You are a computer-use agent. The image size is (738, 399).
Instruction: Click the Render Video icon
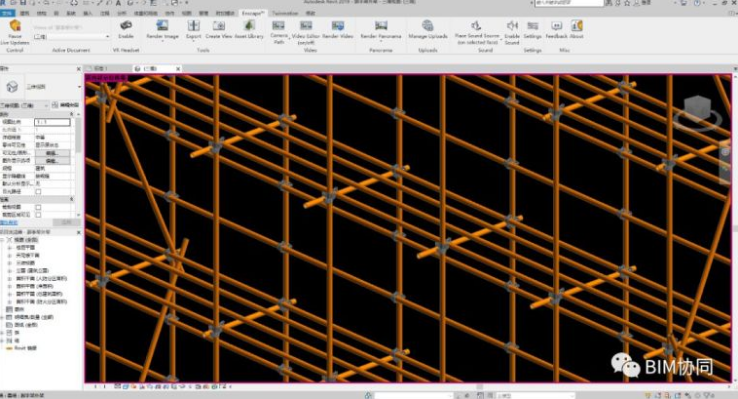pyautogui.click(x=337, y=25)
